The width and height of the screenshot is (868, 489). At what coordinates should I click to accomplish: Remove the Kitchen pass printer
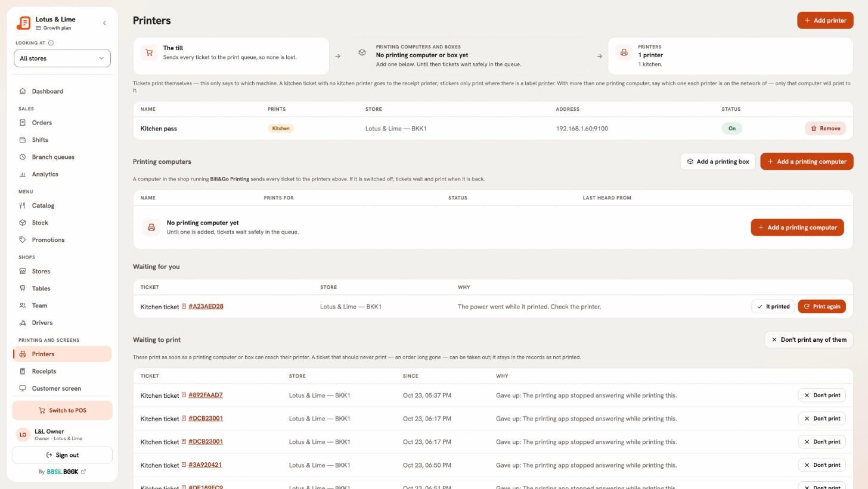825,129
